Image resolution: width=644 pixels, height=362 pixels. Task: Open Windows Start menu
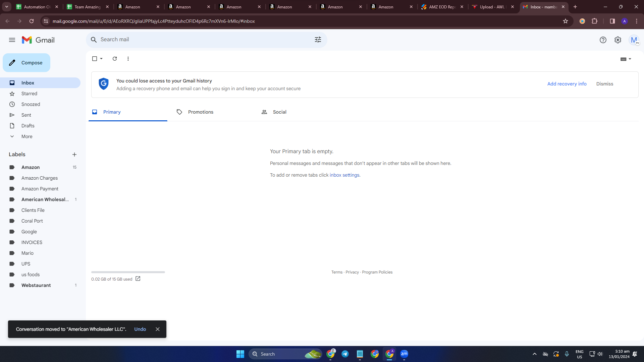click(240, 354)
